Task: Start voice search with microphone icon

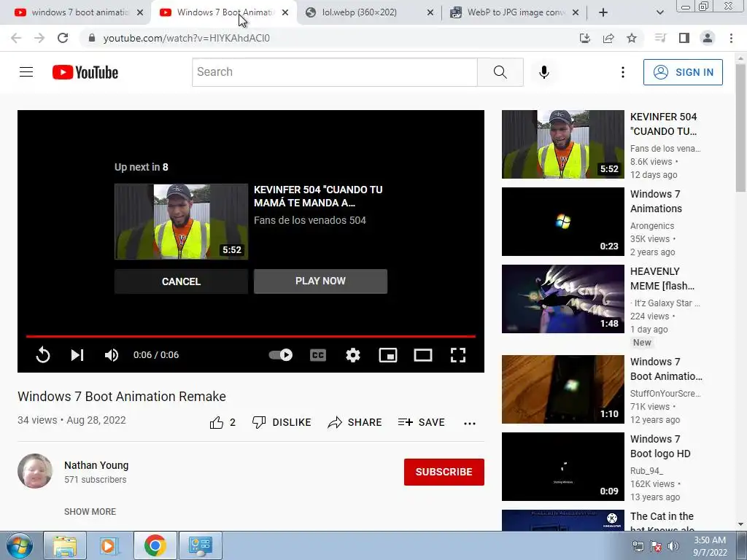Action: [x=543, y=72]
